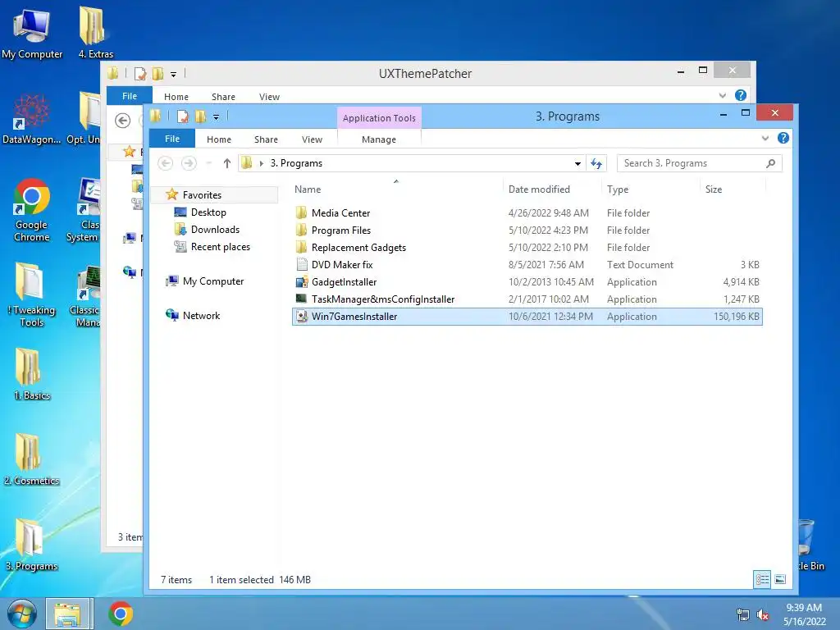
Task: Open the 2. Cosmetics desktop folder
Action: click(x=31, y=459)
